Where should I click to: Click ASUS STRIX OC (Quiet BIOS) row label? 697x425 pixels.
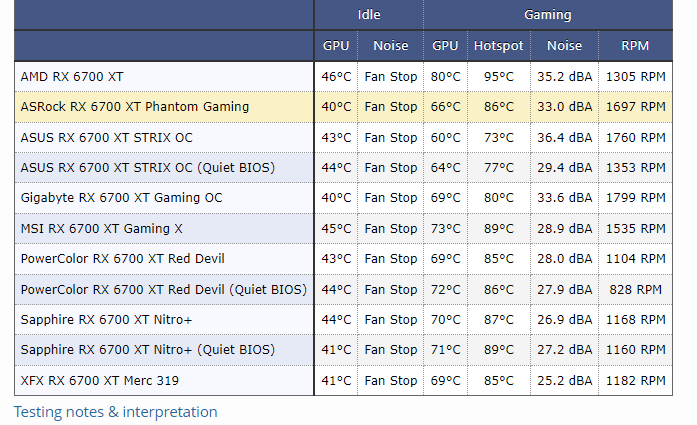pyautogui.click(x=147, y=167)
